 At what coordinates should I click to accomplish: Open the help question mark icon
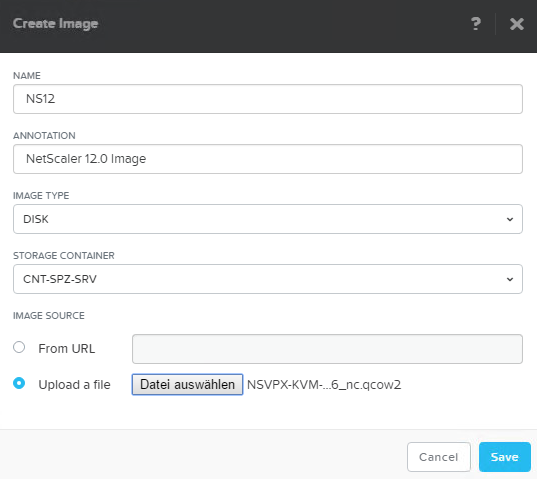point(476,24)
